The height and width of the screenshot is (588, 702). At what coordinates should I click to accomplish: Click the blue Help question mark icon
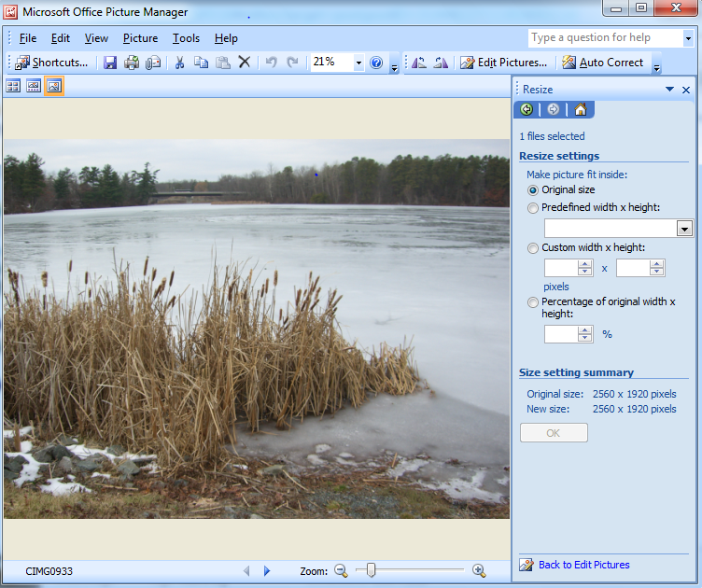pyautogui.click(x=376, y=63)
